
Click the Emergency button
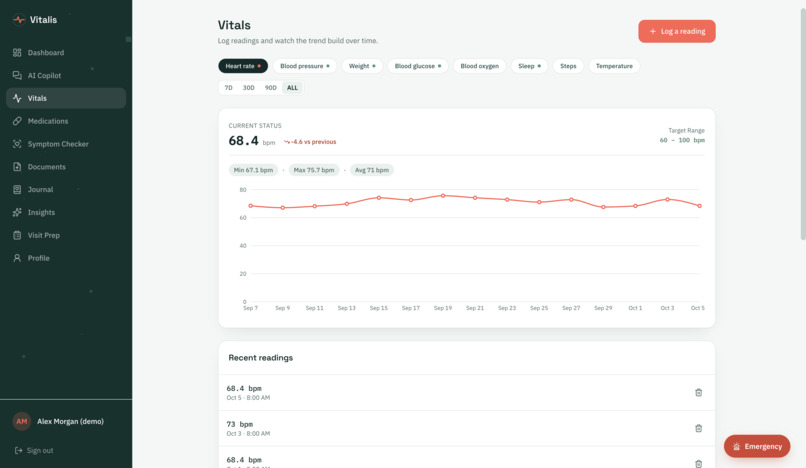pos(757,446)
